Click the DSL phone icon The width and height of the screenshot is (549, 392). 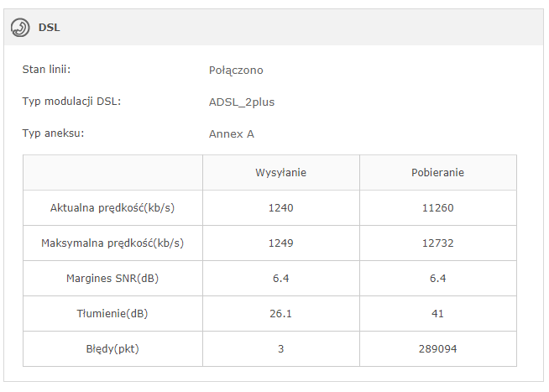(x=20, y=28)
